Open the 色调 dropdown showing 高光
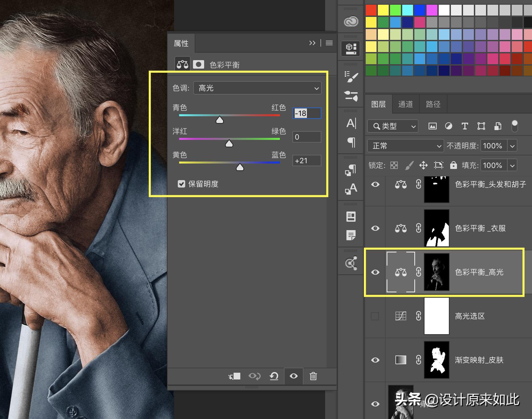Screen dimensions: 532x419 pyautogui.click(x=257, y=88)
